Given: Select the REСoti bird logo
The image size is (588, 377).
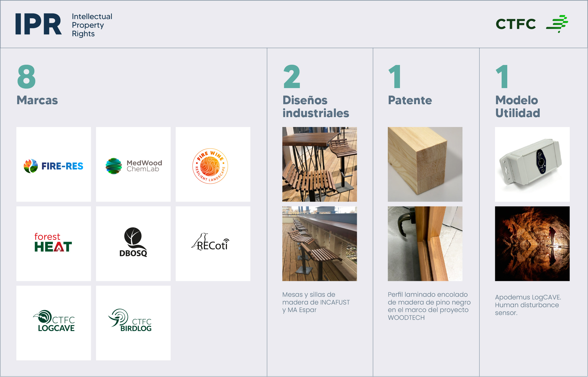Looking at the screenshot, I should coord(211,242).
